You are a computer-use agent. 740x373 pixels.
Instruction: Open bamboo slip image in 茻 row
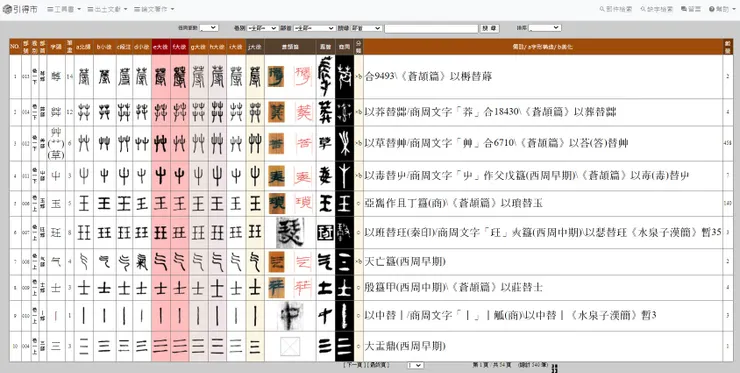coord(276,112)
